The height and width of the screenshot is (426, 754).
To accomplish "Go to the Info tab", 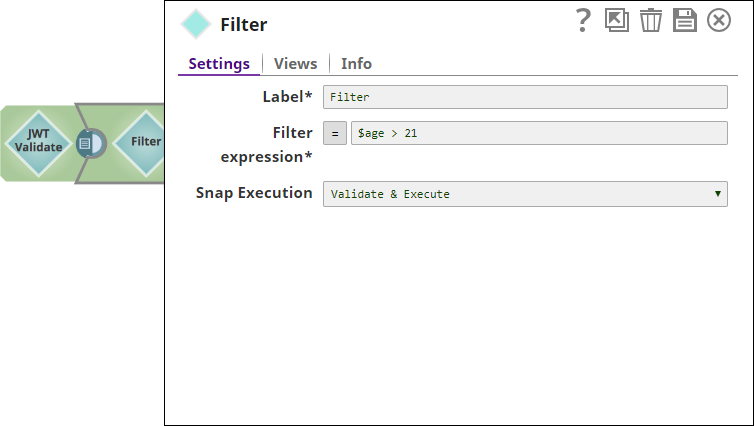I will [x=356, y=63].
